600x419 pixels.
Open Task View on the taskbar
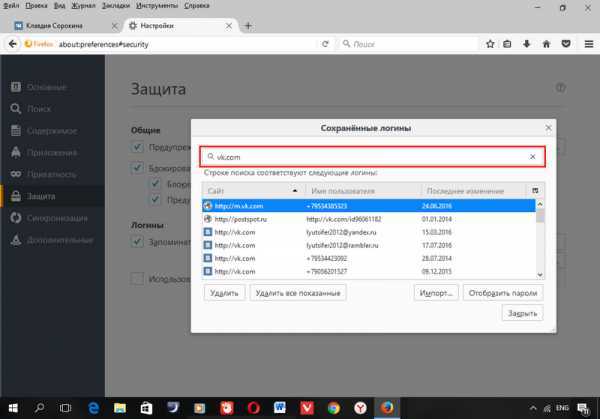(x=65, y=408)
